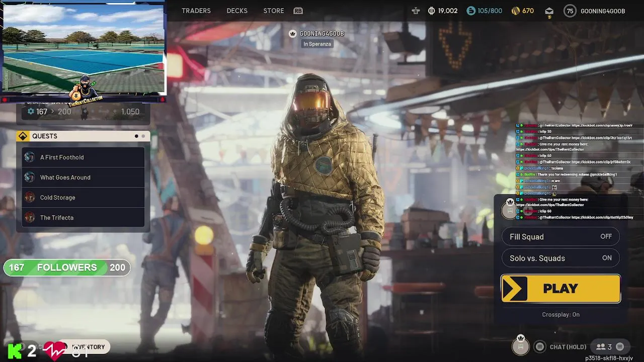The image size is (644, 362).
Task: Click the level 75 badge
Action: pos(570,11)
